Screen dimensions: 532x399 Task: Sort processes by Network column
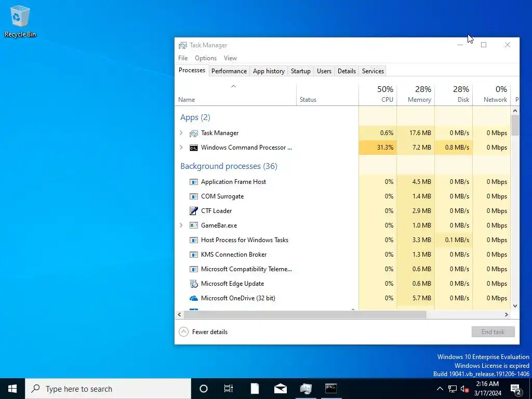click(x=491, y=94)
